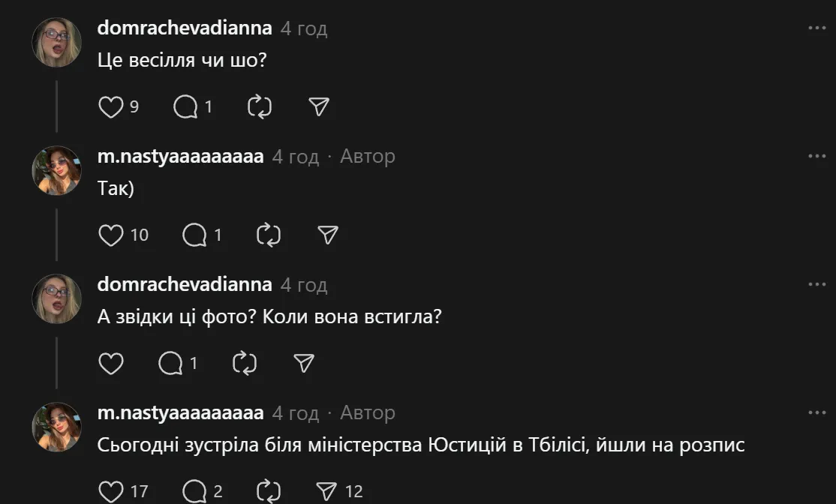Like the 'А звідки ці фото?' comment
This screenshot has height=504, width=836.
click(x=111, y=364)
